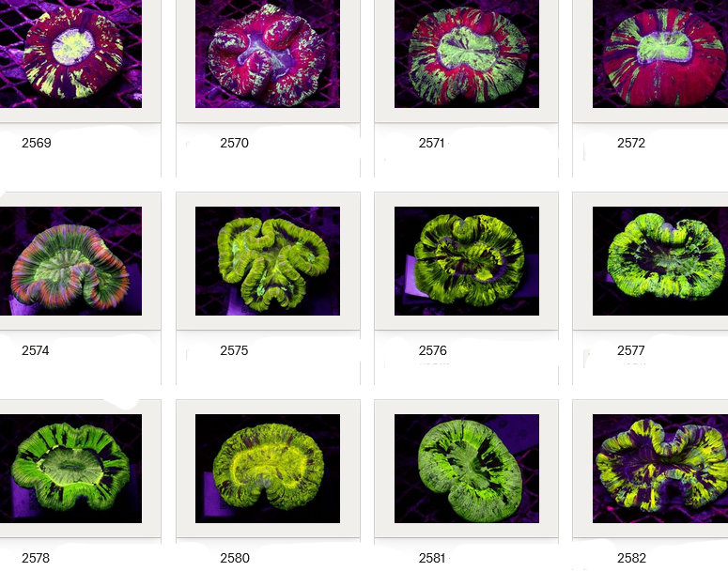Open coral thumbnail image 2569

(x=70, y=53)
